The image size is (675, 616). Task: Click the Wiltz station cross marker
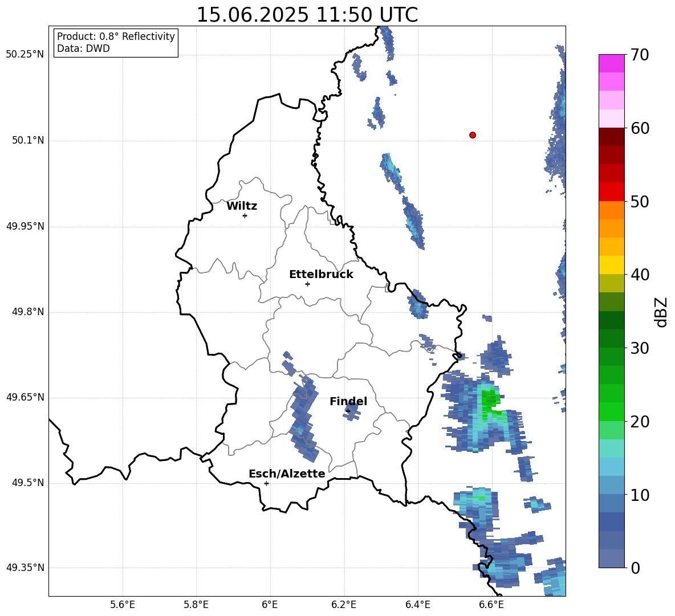pos(245,215)
